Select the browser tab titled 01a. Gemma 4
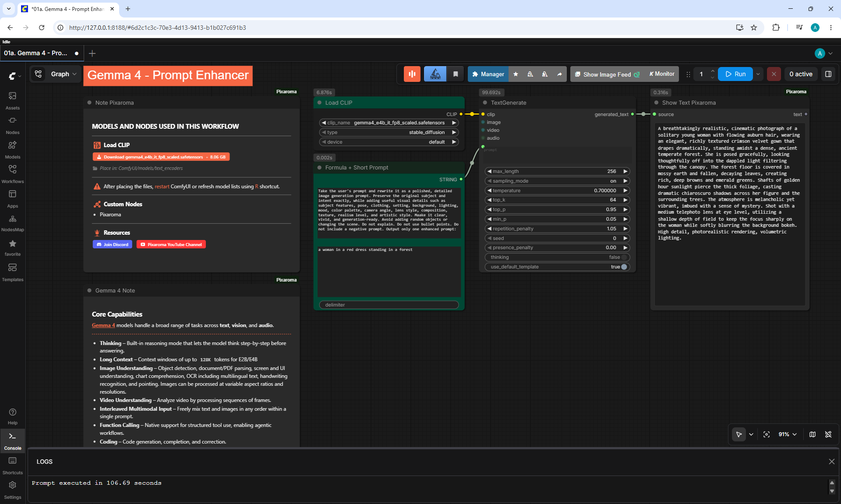 (67, 9)
